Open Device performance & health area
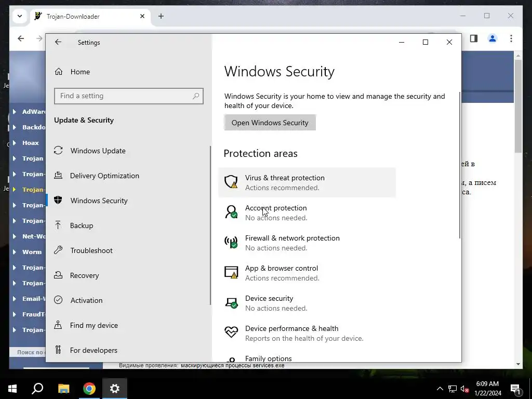 [307, 333]
